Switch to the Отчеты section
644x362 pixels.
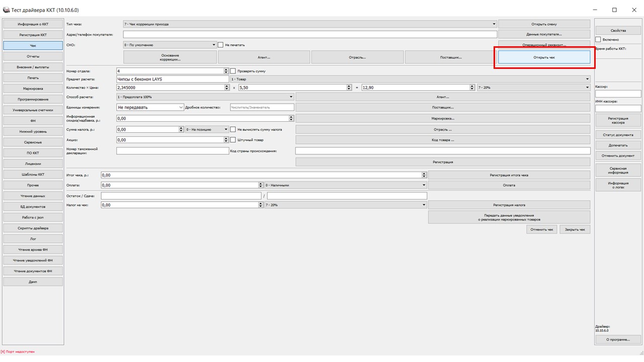pos(33,56)
